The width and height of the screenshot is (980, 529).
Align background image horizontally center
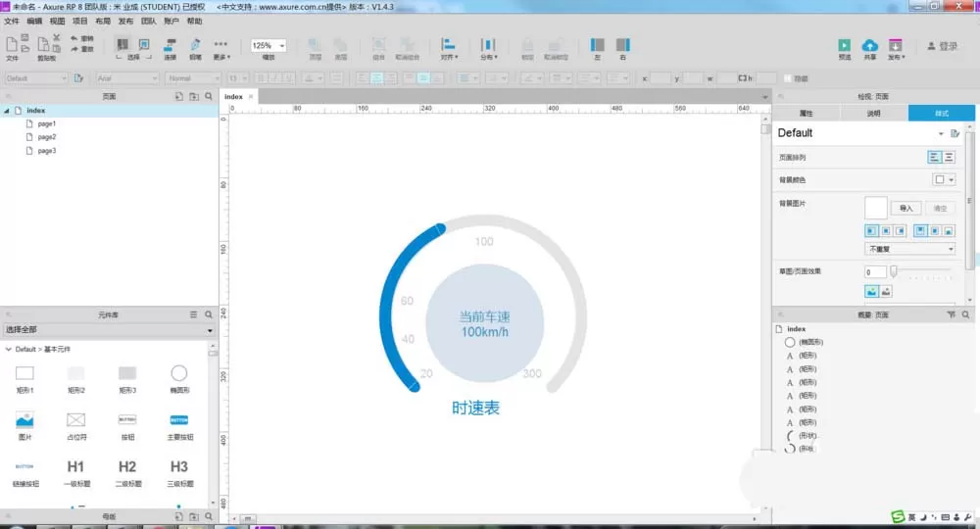[x=886, y=231]
